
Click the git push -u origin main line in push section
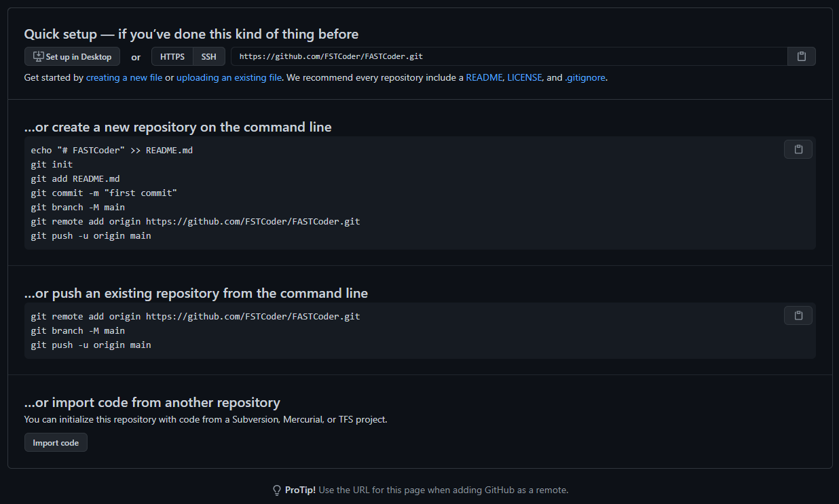pyautogui.click(x=91, y=345)
